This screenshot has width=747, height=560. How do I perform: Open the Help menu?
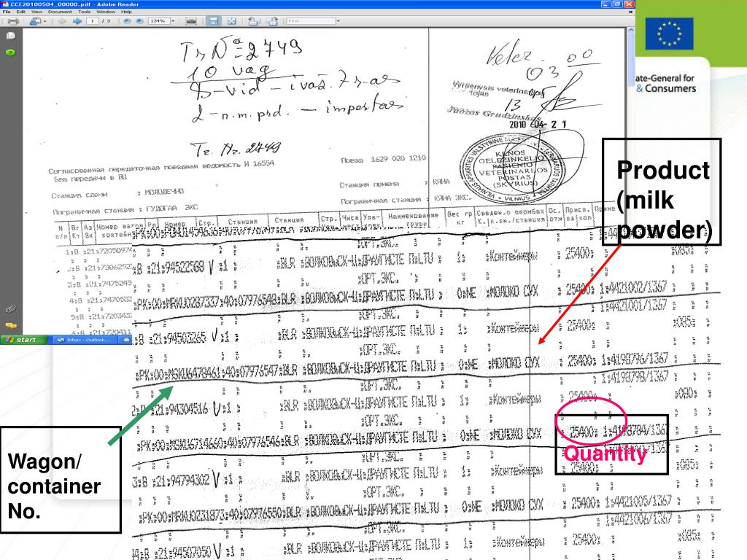[x=126, y=12]
